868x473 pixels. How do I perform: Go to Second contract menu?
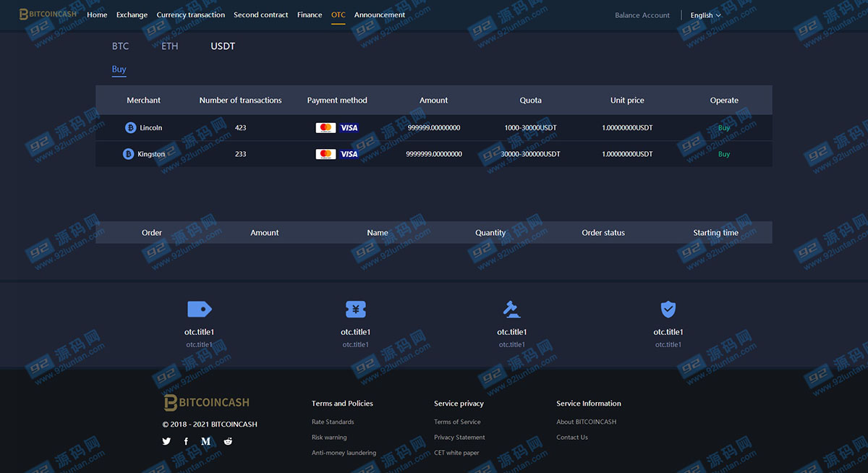point(260,15)
